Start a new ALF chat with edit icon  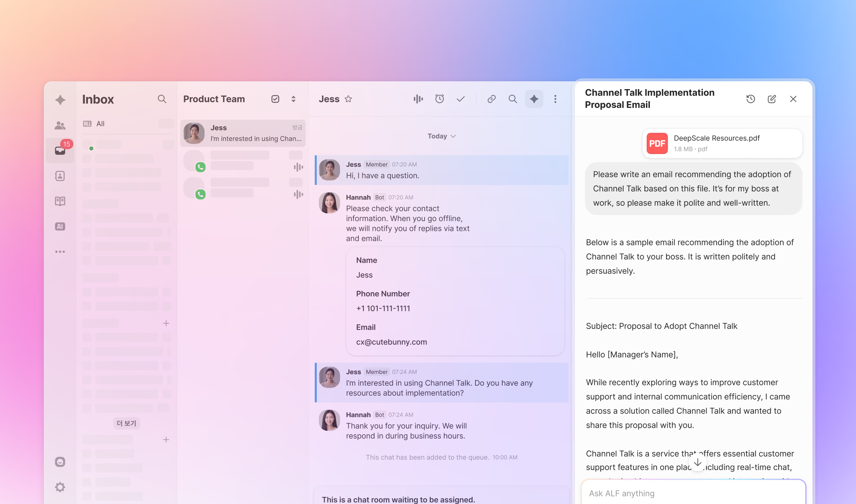pyautogui.click(x=771, y=99)
